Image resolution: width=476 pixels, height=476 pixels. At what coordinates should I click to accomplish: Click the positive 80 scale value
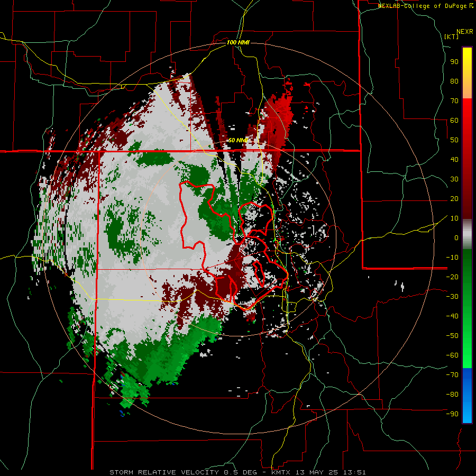coord(454,81)
